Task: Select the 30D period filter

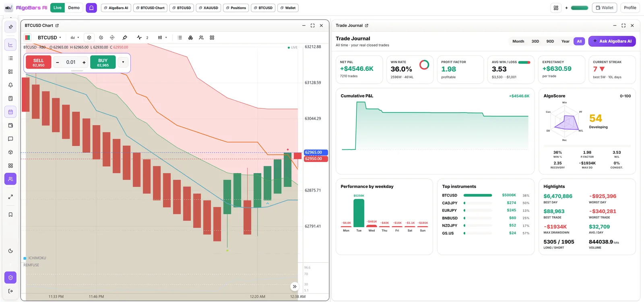Action: click(x=535, y=41)
